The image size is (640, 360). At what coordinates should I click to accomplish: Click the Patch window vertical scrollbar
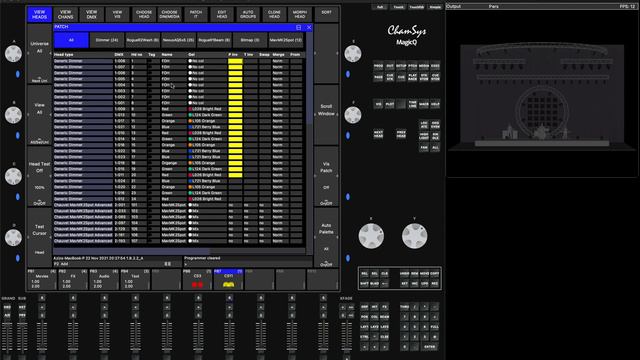(x=309, y=78)
